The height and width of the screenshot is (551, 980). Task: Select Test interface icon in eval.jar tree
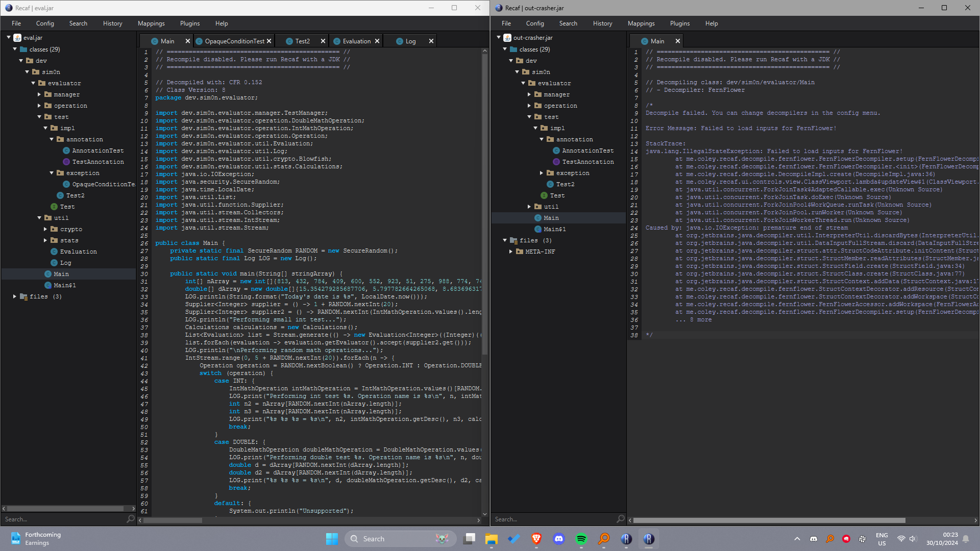[x=54, y=207]
